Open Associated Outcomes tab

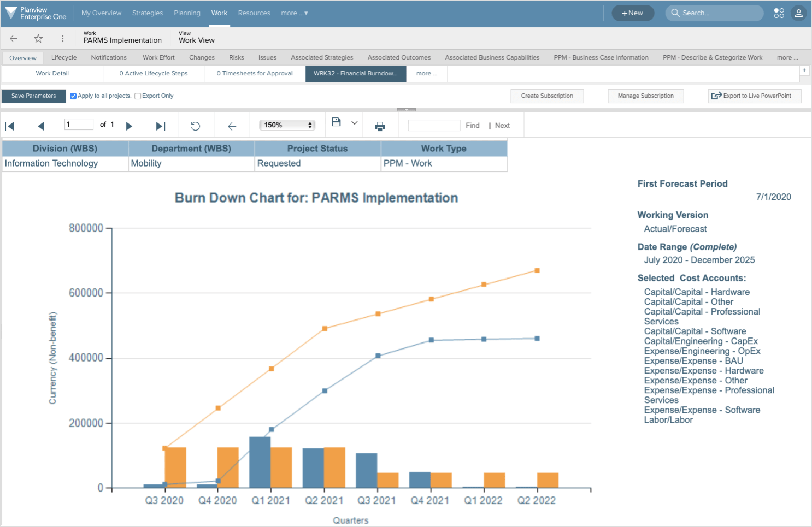pos(399,57)
